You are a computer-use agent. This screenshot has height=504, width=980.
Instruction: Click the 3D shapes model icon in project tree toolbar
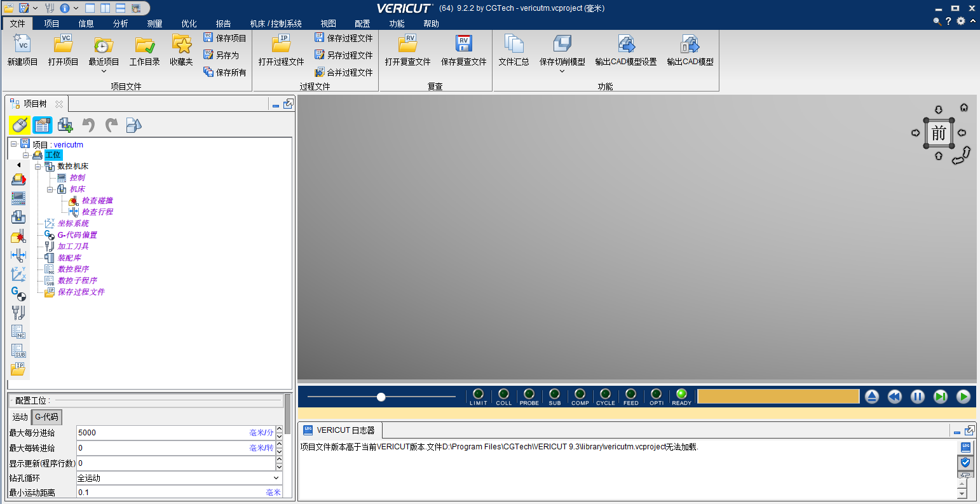(133, 125)
